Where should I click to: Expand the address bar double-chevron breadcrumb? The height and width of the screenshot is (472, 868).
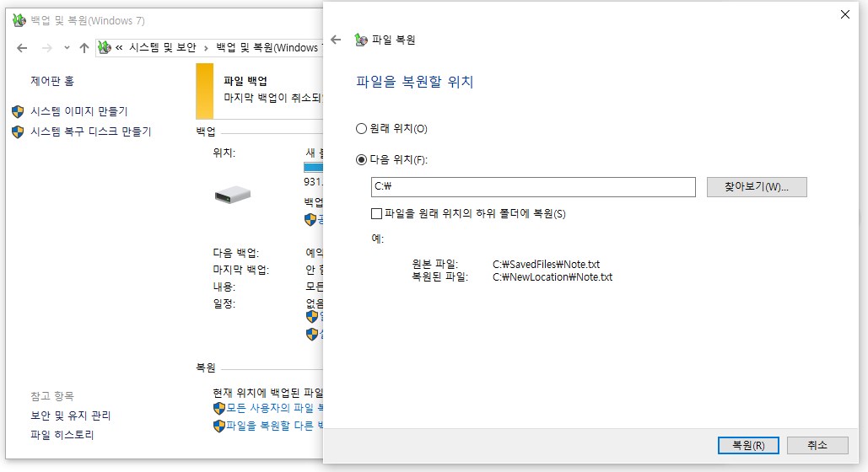[x=118, y=48]
